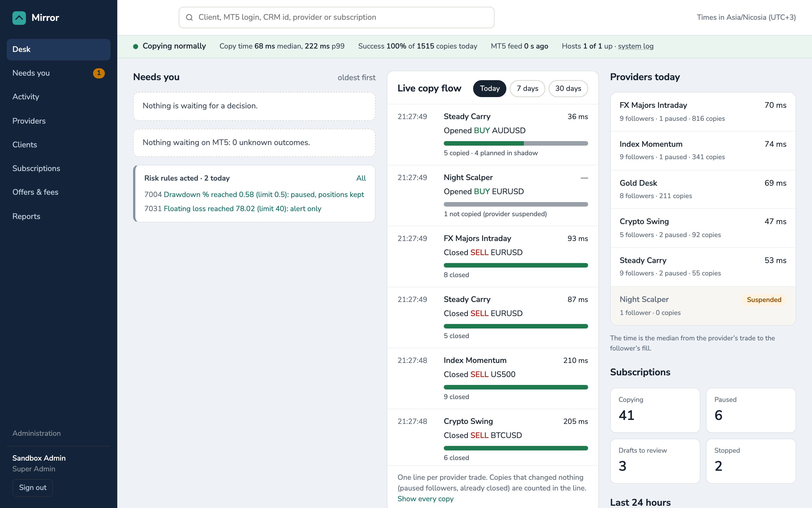Click the 'oldest first' sort label
Image resolution: width=812 pixels, height=508 pixels.
tap(356, 78)
